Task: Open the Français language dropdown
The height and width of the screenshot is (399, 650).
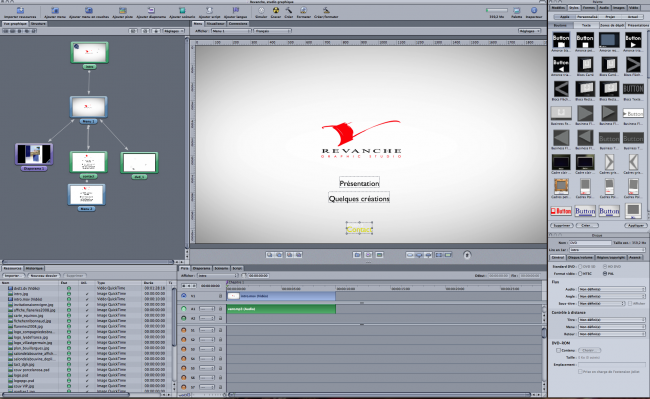Action: click(273, 31)
